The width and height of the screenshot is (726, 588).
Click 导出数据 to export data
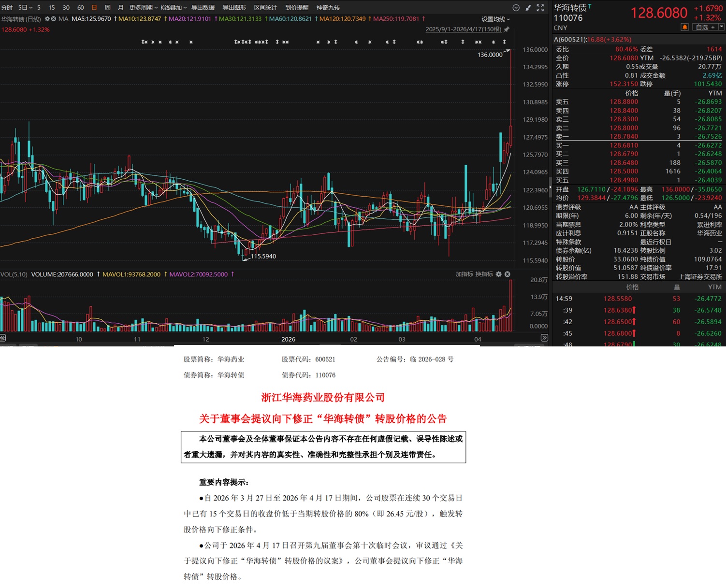coord(203,8)
